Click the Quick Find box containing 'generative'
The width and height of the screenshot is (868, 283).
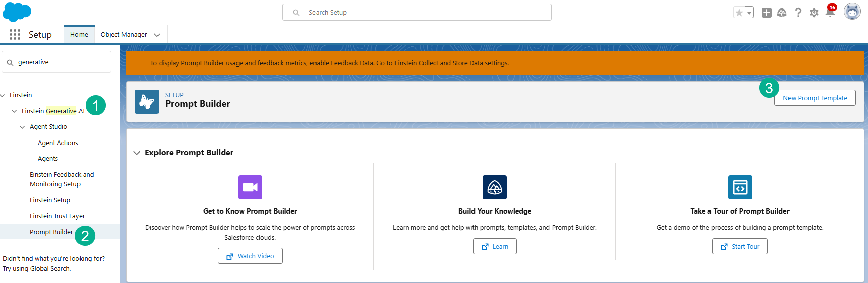tap(56, 62)
